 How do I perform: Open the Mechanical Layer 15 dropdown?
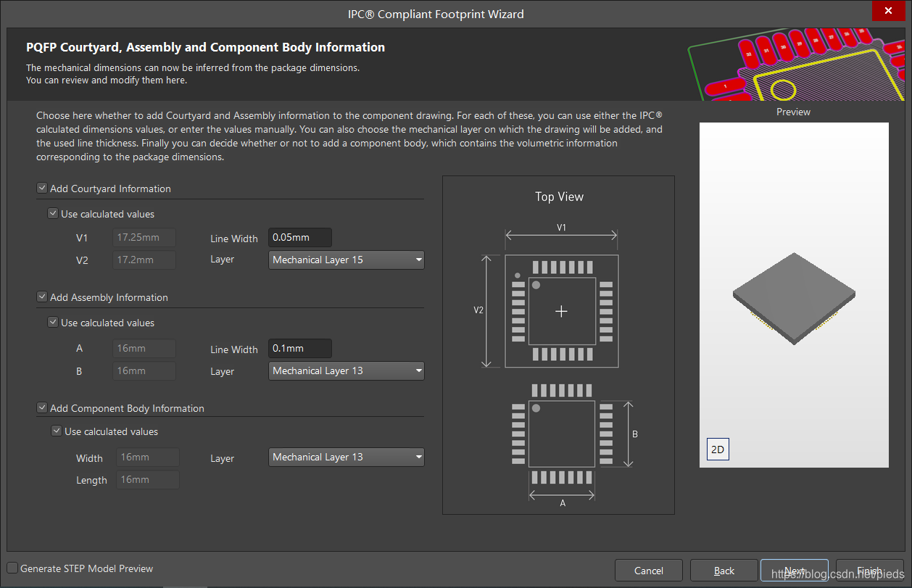[346, 260]
